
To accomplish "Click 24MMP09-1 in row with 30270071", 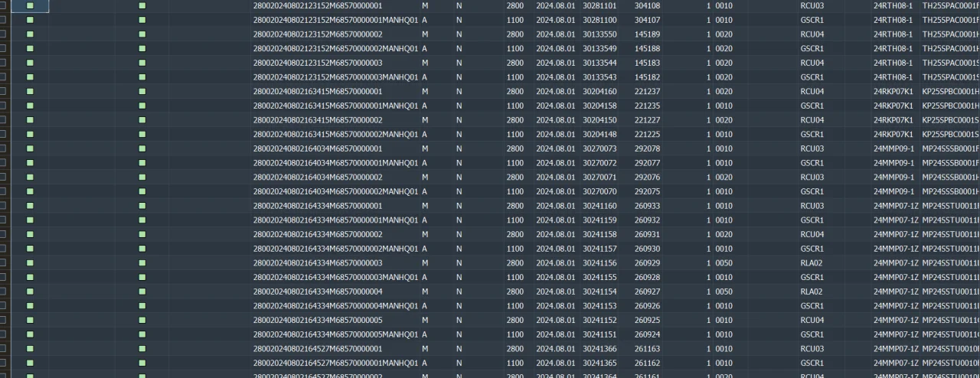I will click(893, 177).
